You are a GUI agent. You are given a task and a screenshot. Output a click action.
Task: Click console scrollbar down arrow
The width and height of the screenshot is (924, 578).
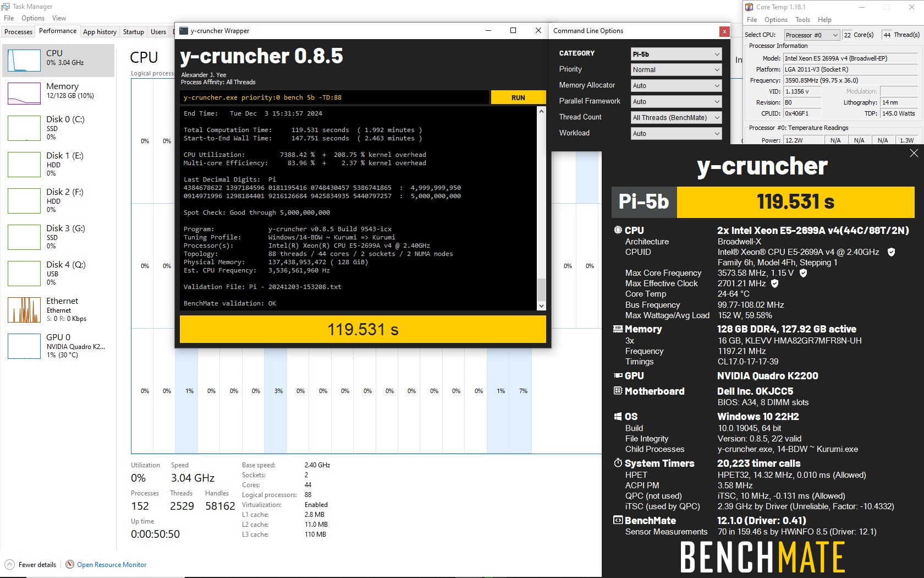(x=541, y=306)
